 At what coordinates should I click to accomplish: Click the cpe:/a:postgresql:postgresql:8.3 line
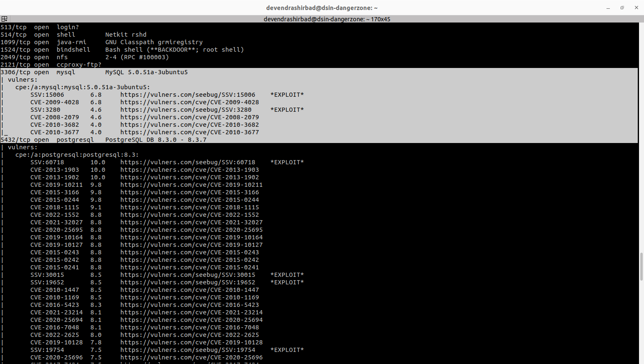click(77, 155)
